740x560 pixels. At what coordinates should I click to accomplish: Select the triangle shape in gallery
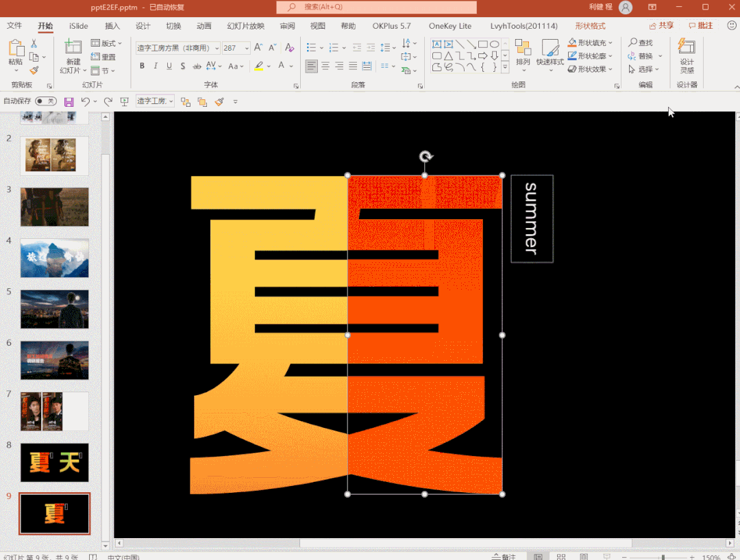point(448,55)
